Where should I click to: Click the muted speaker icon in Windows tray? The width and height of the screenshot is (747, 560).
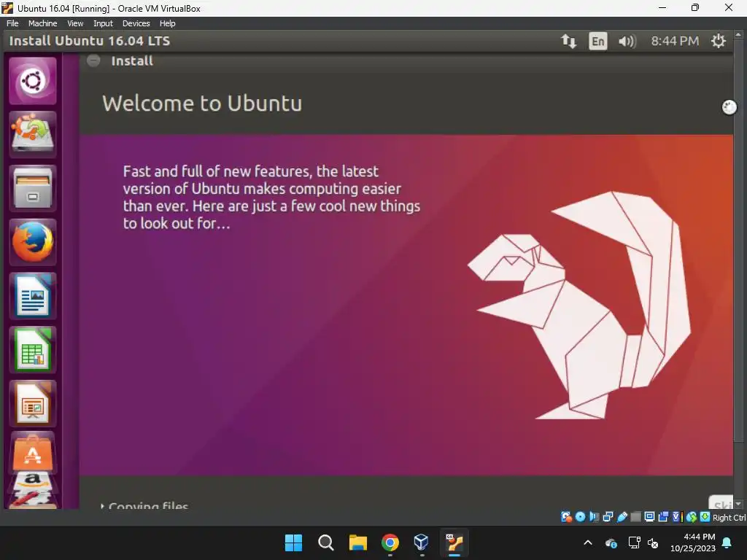click(653, 542)
